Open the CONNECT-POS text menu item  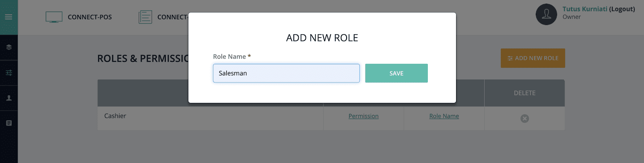[x=90, y=17]
